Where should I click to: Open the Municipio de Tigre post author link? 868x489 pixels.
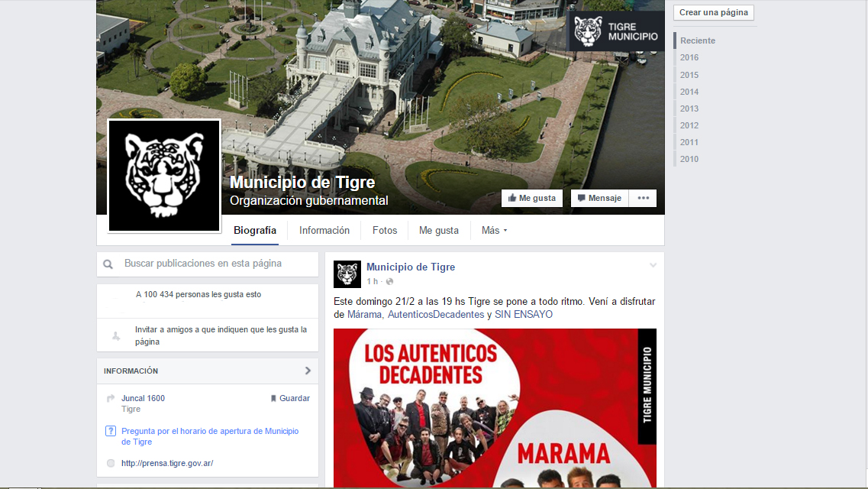point(411,267)
